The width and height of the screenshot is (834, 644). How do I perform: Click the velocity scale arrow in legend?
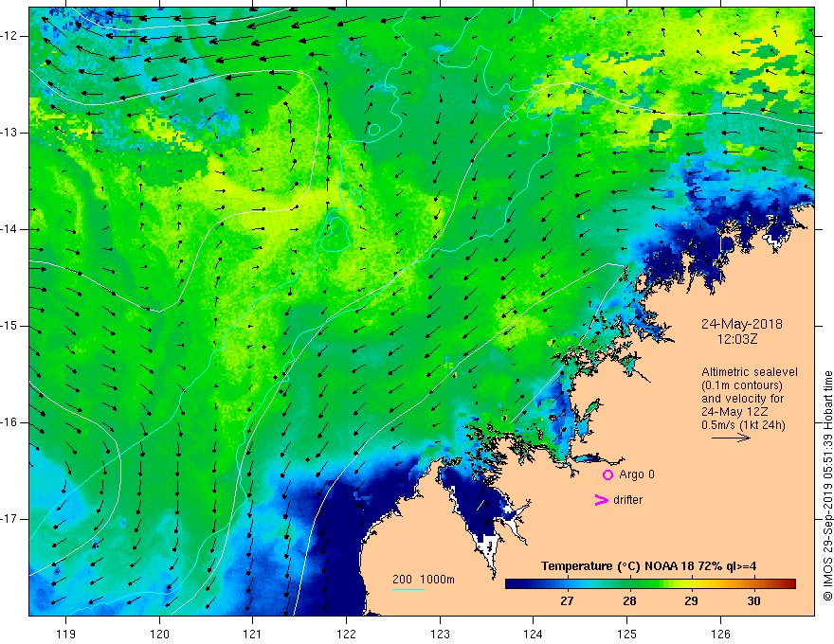732,438
